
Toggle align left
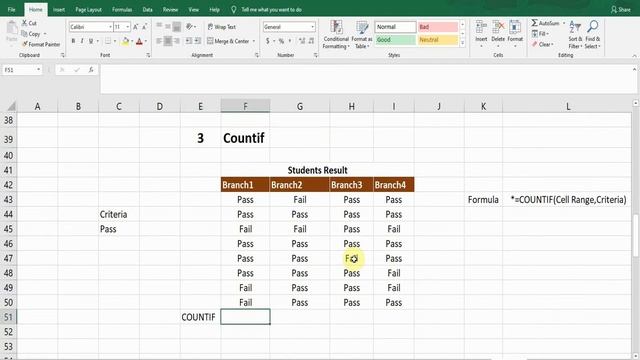tap(159, 41)
